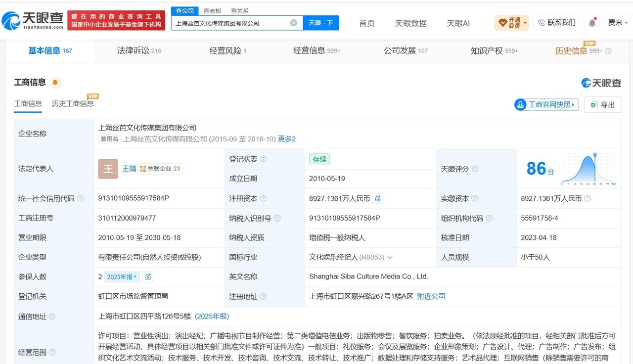Expand 更多2 former names

287,139
